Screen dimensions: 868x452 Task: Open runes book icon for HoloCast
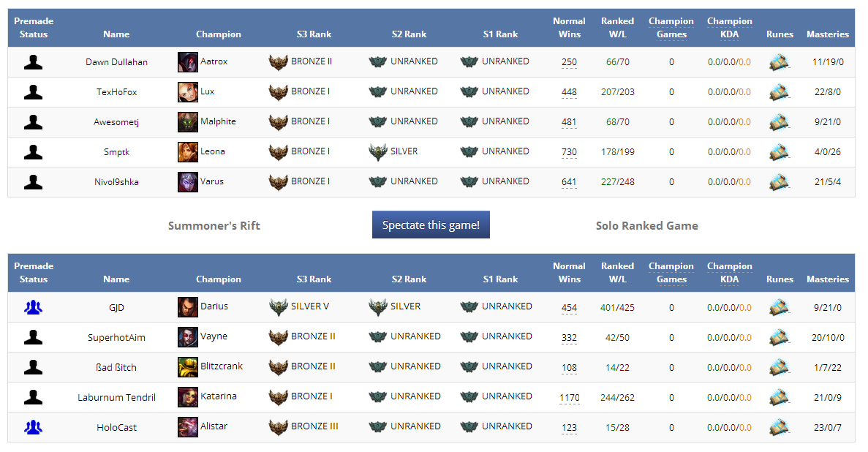click(x=780, y=427)
